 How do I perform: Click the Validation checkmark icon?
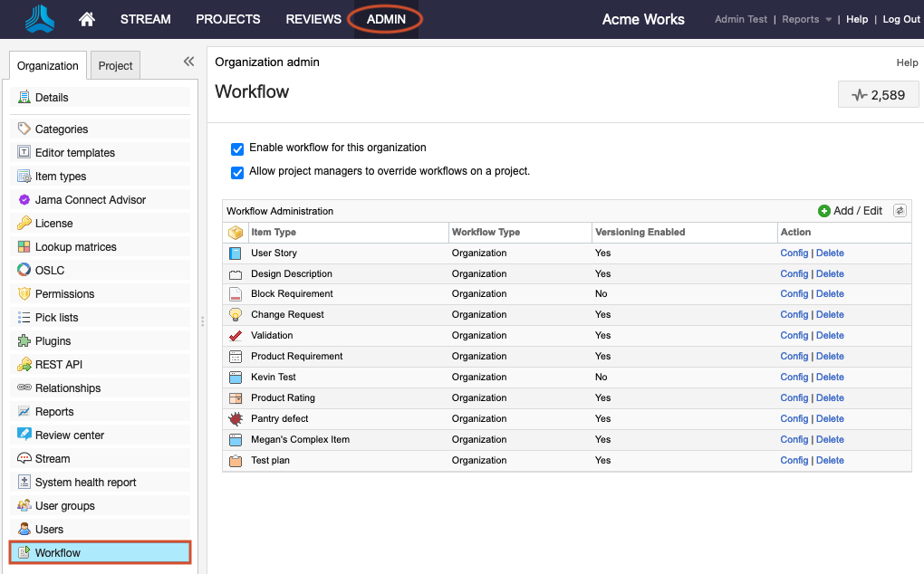click(236, 336)
